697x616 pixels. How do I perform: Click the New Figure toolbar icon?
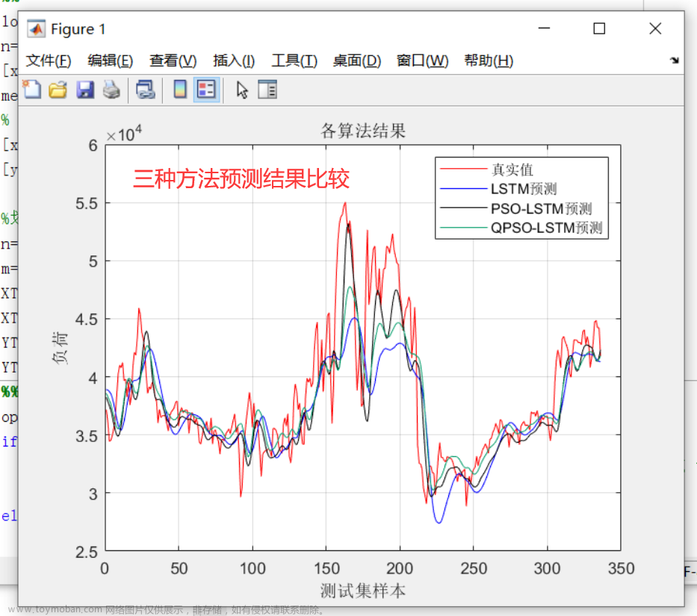(x=32, y=90)
